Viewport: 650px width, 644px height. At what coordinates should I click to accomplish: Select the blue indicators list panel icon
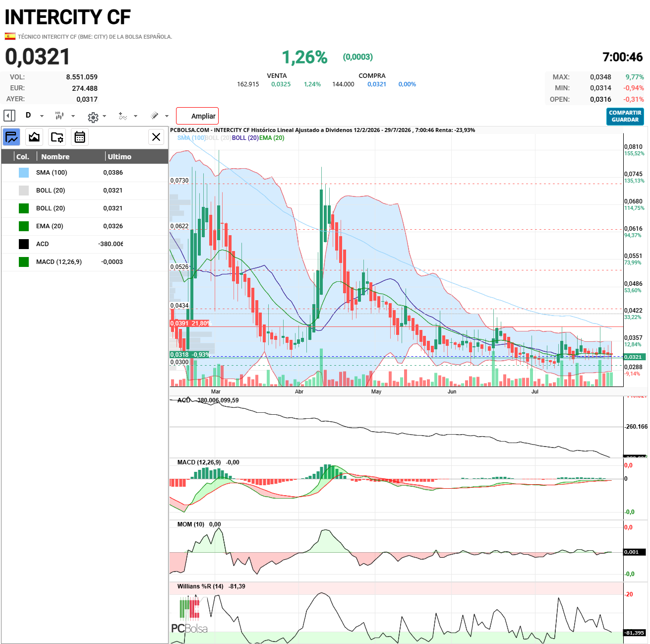click(x=11, y=137)
